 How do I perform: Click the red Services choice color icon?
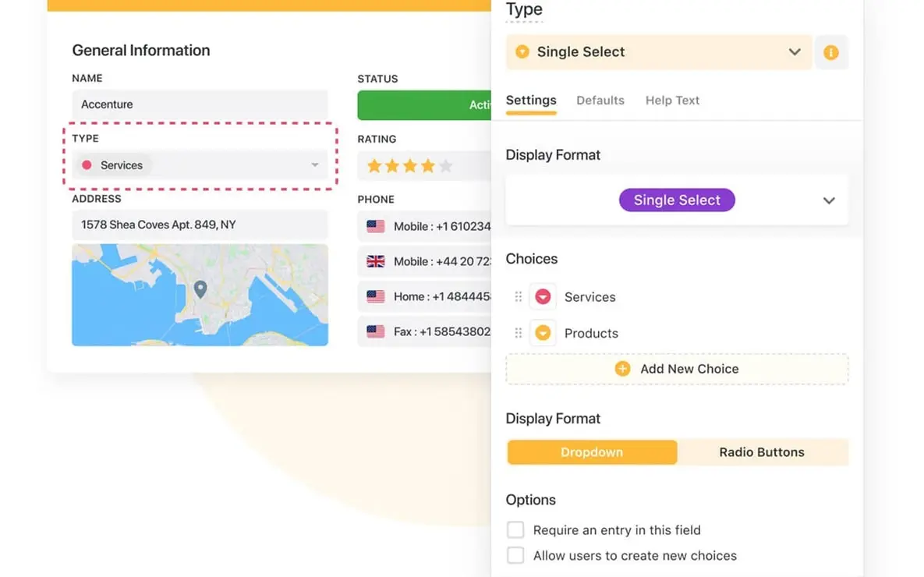(x=543, y=297)
